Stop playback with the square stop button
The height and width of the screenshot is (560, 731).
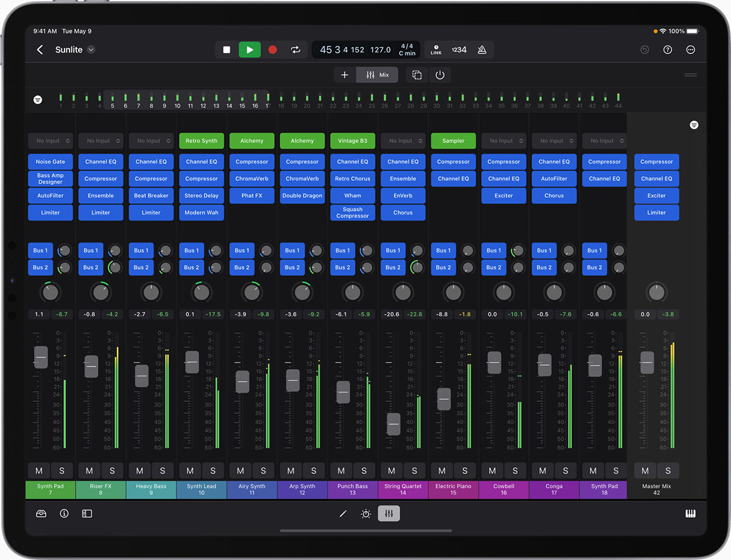(x=227, y=50)
